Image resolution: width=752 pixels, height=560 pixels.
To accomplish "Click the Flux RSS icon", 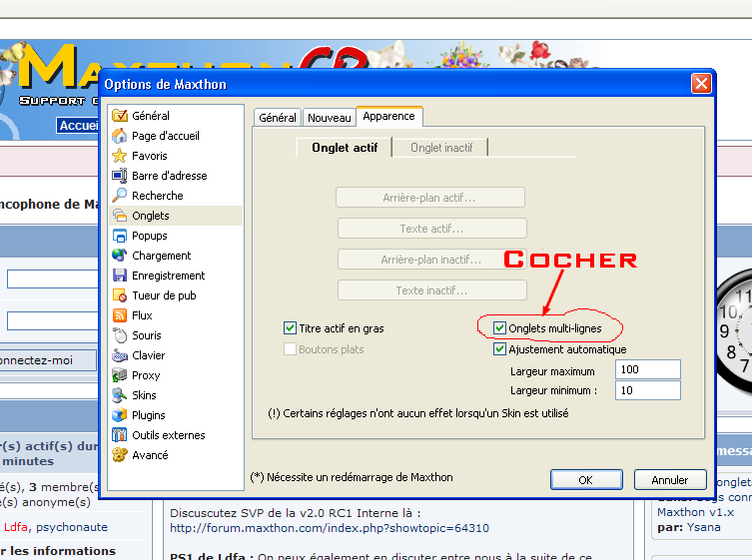I will [x=120, y=315].
